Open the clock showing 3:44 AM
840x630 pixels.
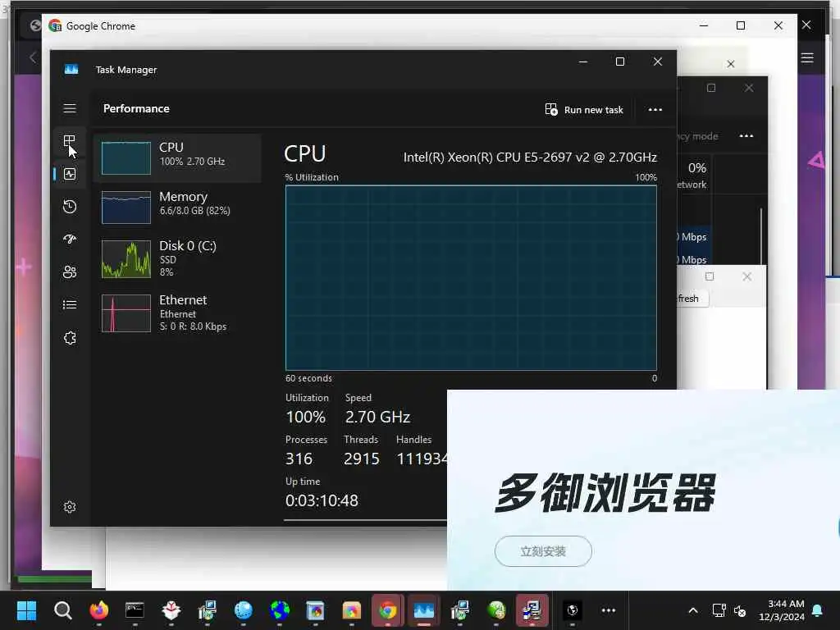pyautogui.click(x=782, y=610)
